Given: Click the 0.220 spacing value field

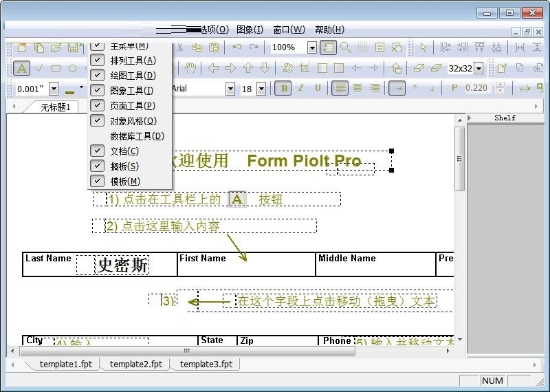Looking at the screenshot, I should (476, 88).
